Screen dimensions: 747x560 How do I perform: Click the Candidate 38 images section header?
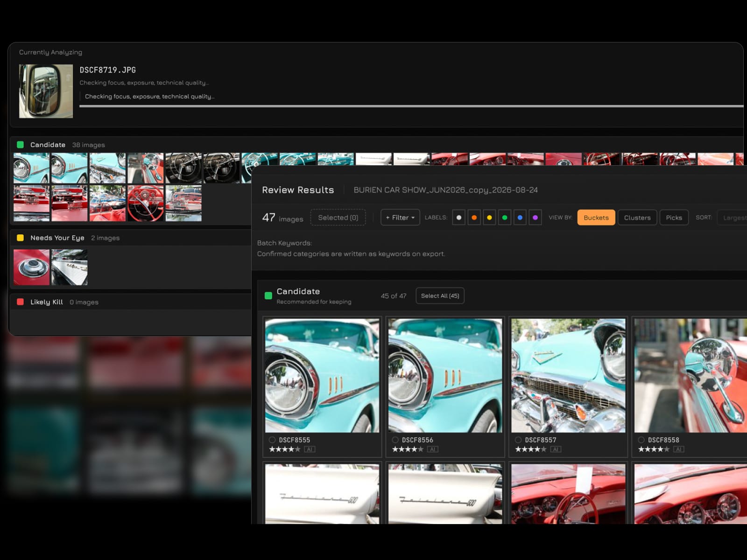(376, 145)
